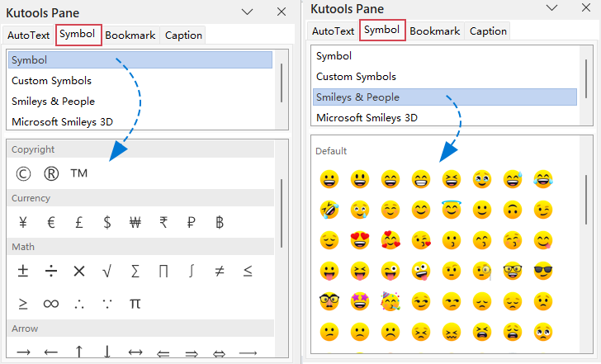
Task: Choose Smileys & People in left pane list
Action: click(140, 102)
